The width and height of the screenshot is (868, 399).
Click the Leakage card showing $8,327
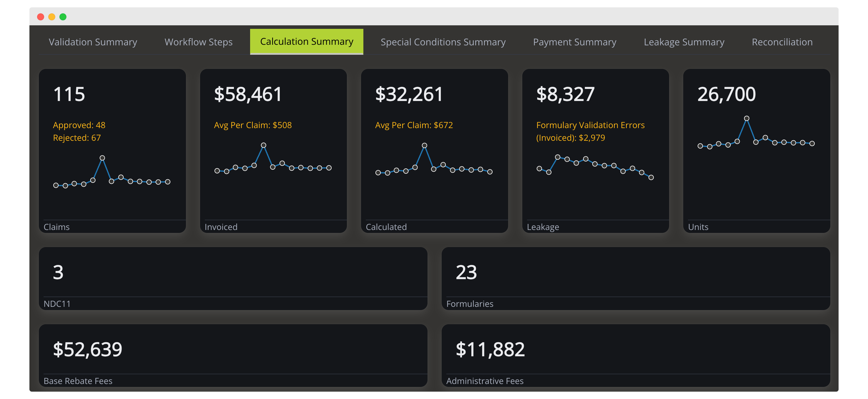596,151
